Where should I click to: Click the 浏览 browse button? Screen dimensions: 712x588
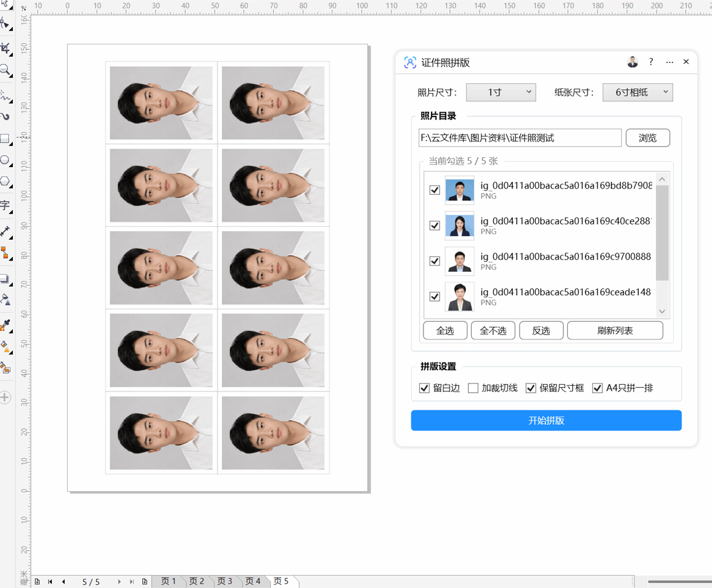(647, 138)
